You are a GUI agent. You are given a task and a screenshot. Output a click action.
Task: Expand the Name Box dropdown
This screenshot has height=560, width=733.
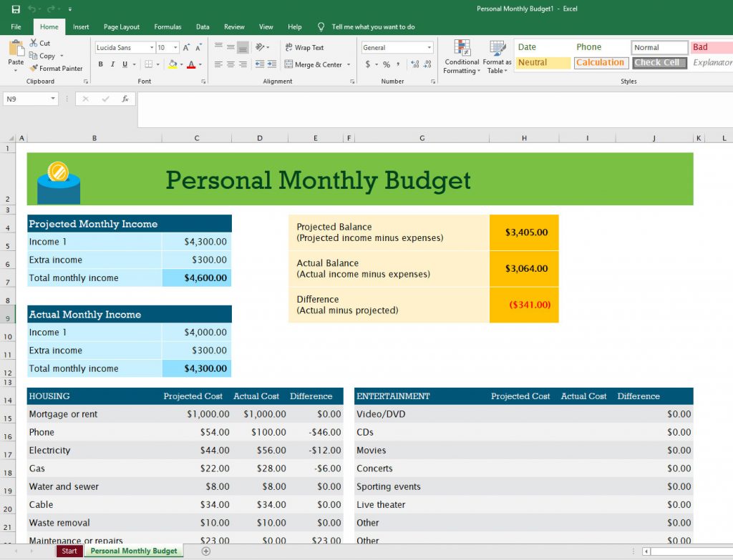(x=53, y=99)
